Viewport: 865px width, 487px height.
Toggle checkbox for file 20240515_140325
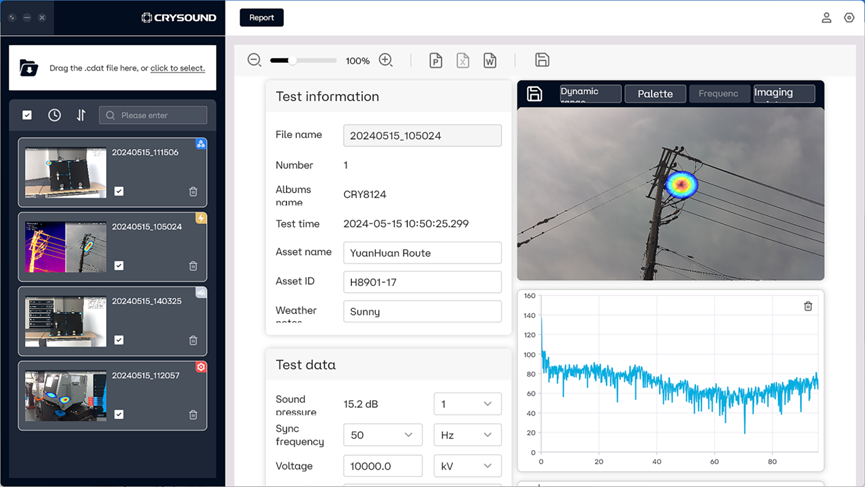tap(119, 340)
